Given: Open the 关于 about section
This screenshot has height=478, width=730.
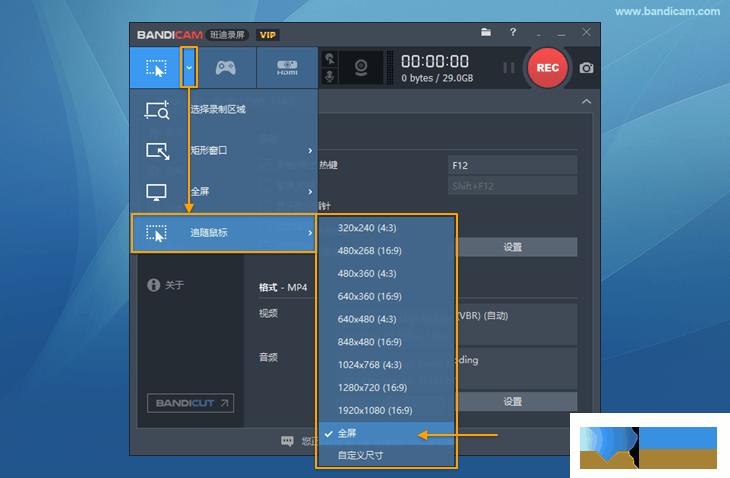Looking at the screenshot, I should [x=166, y=285].
